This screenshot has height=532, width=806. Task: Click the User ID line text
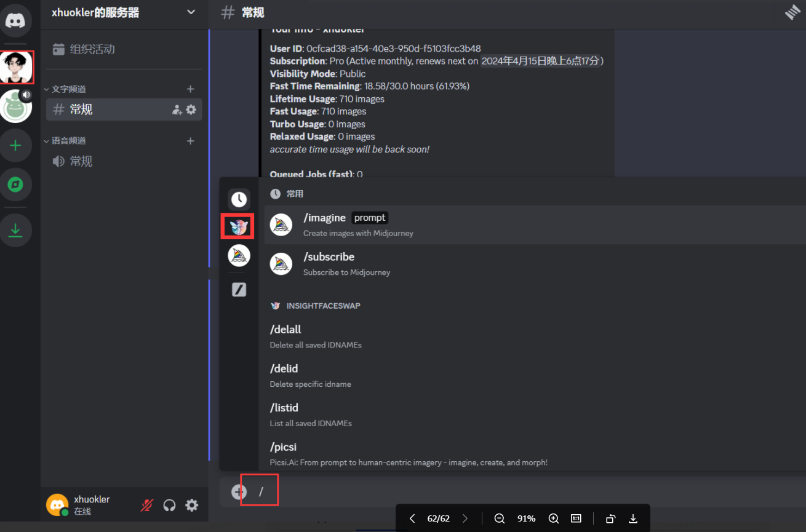tap(375, 49)
